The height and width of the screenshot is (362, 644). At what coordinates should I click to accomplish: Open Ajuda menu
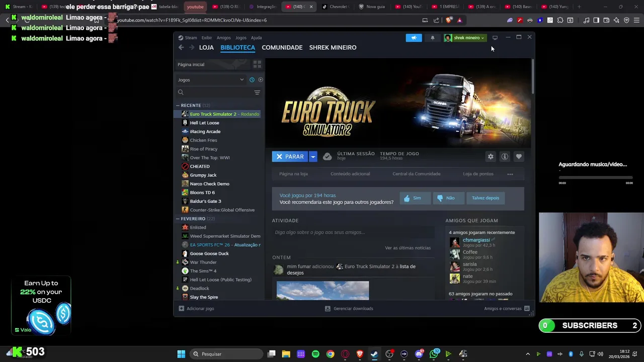pyautogui.click(x=256, y=38)
